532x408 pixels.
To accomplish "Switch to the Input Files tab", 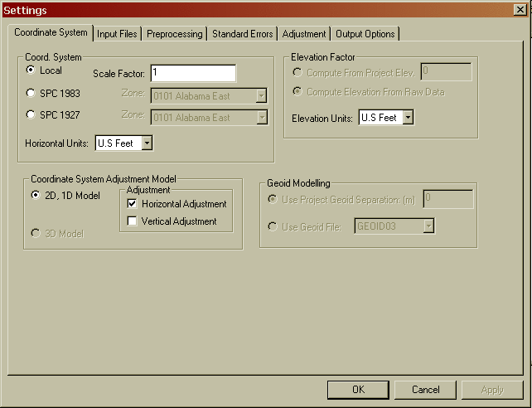I will point(117,34).
